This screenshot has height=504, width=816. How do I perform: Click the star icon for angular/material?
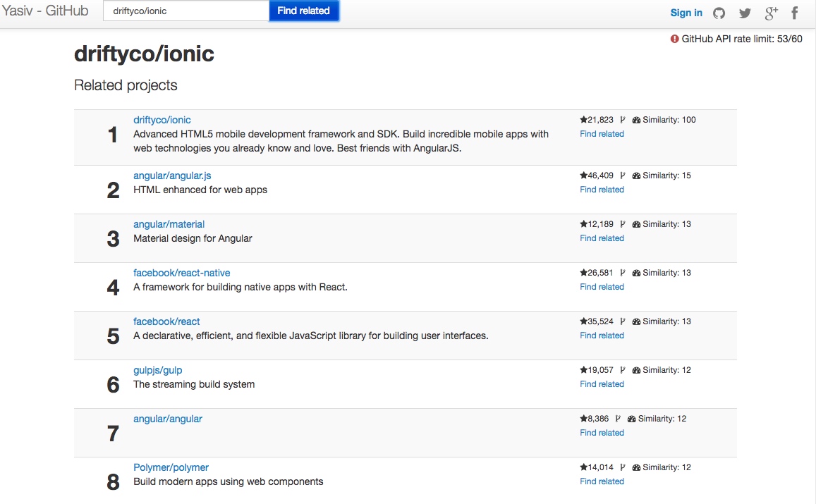583,224
